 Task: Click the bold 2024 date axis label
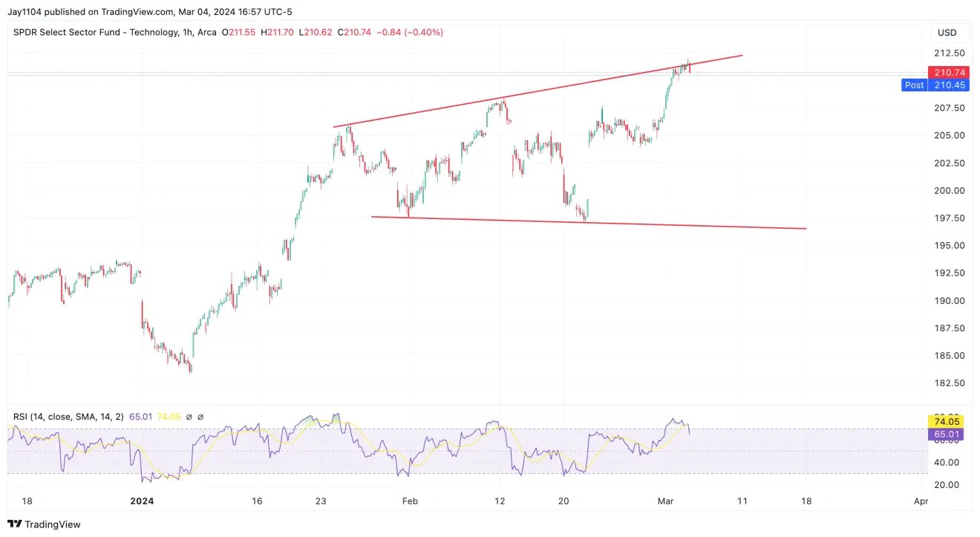[141, 501]
